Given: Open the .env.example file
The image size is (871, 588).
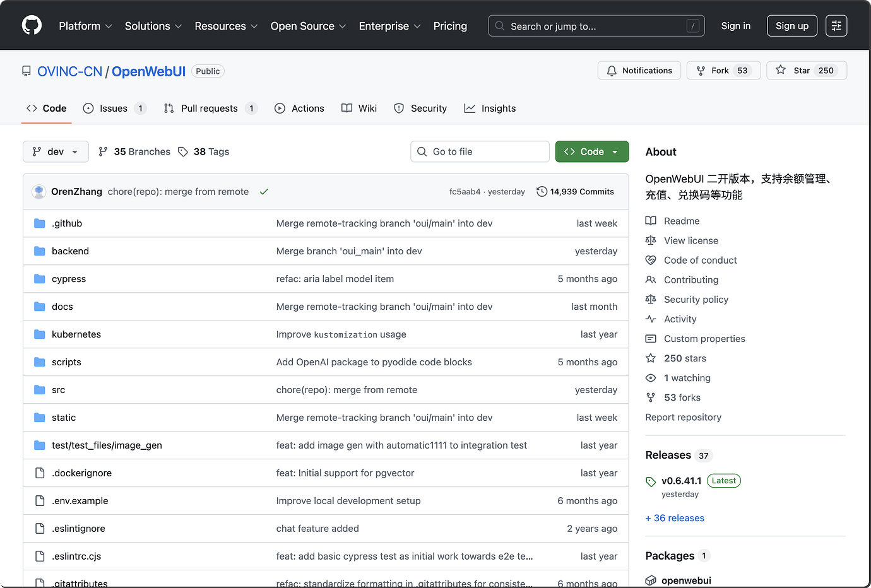Looking at the screenshot, I should [x=80, y=501].
